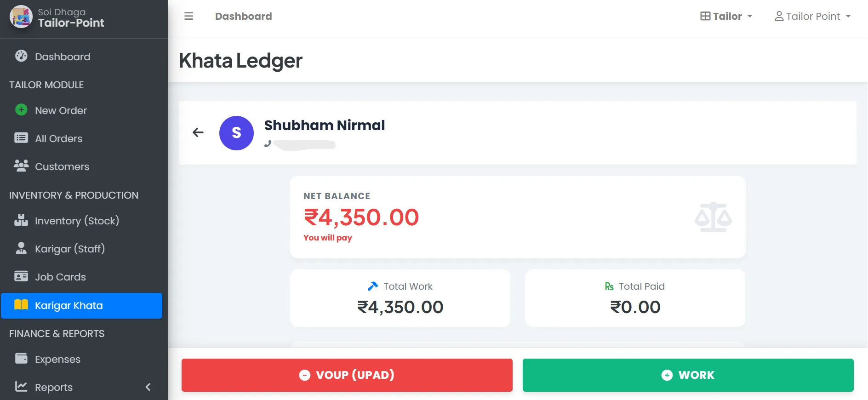Go to Dashboard in sidebar
This screenshot has width=868, height=400.
(x=63, y=57)
